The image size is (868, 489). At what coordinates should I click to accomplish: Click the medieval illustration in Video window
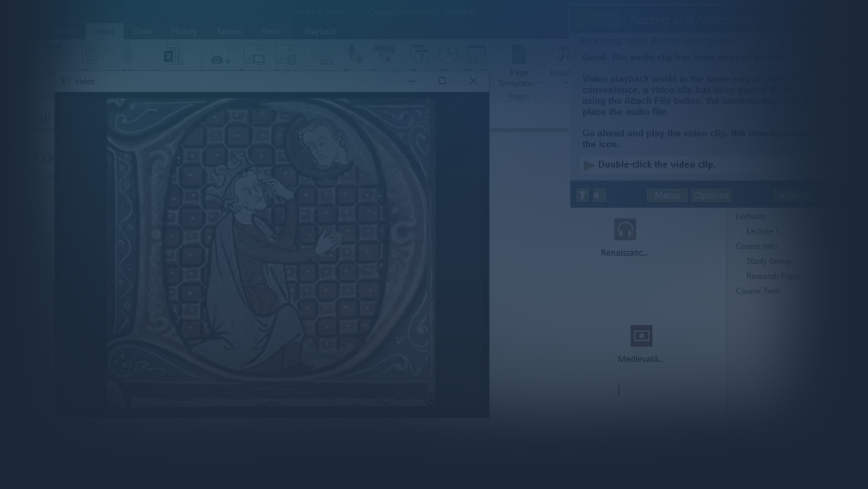pyautogui.click(x=271, y=252)
